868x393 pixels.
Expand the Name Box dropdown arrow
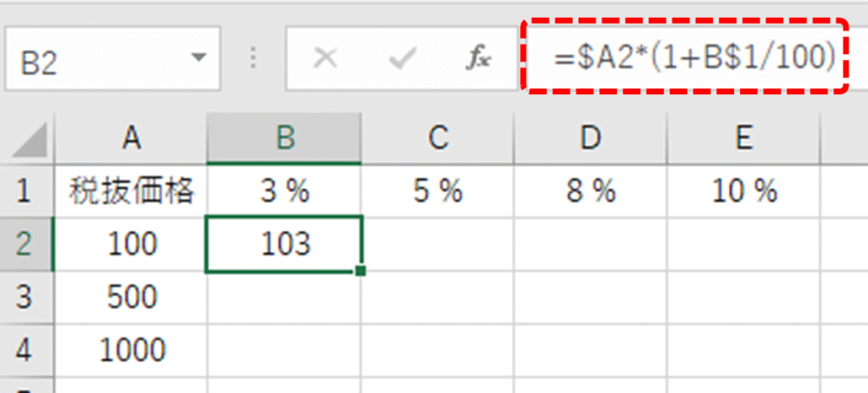tap(199, 59)
